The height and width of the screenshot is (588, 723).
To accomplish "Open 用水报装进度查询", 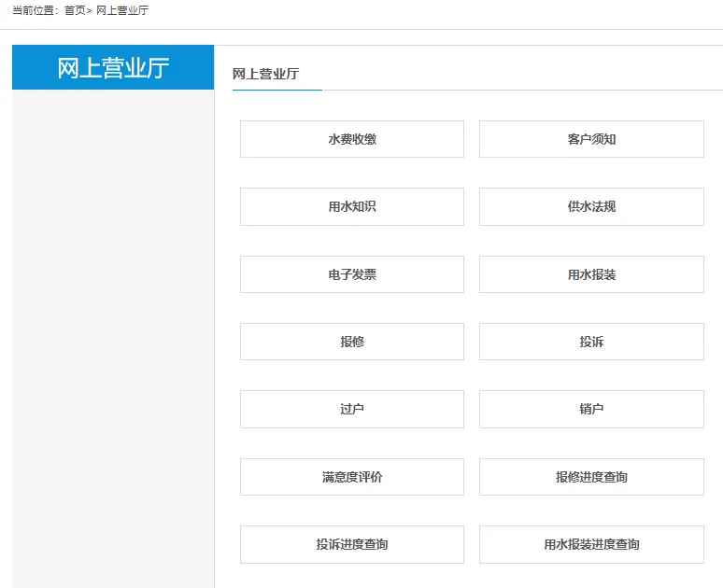I will point(591,544).
